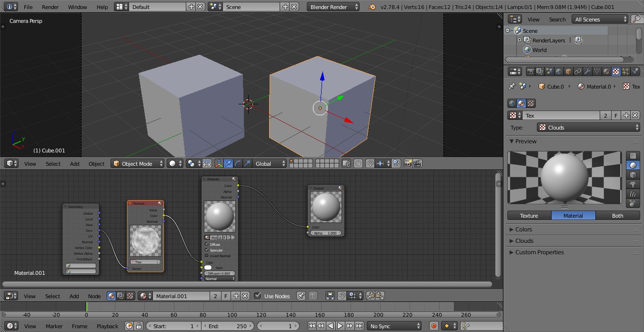
Task: Select the Object constraints chain-link icon
Action: click(578, 71)
